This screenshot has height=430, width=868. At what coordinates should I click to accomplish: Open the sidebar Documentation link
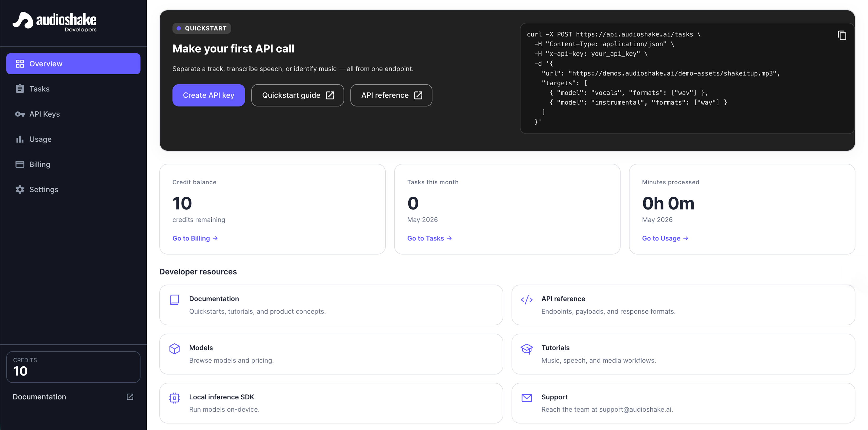click(73, 397)
